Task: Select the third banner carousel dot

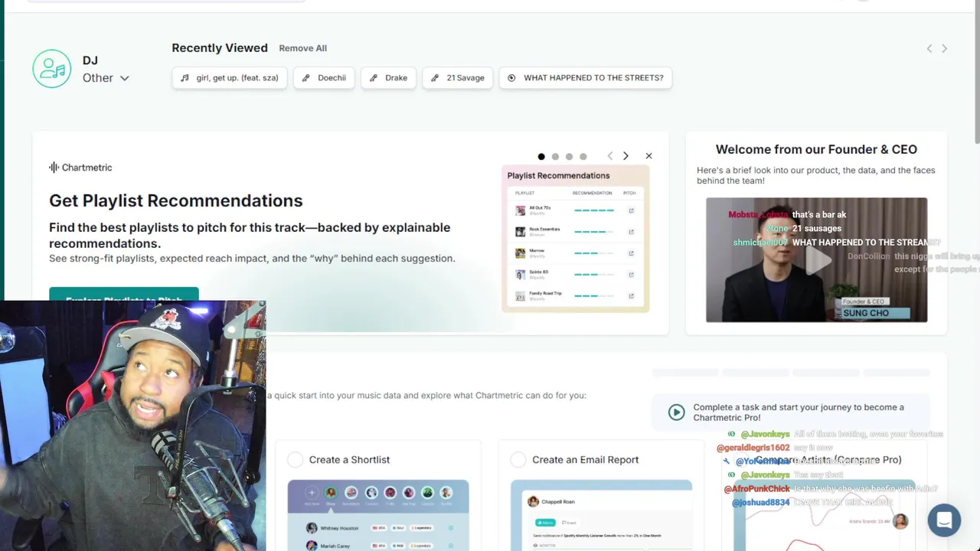Action: pos(569,156)
